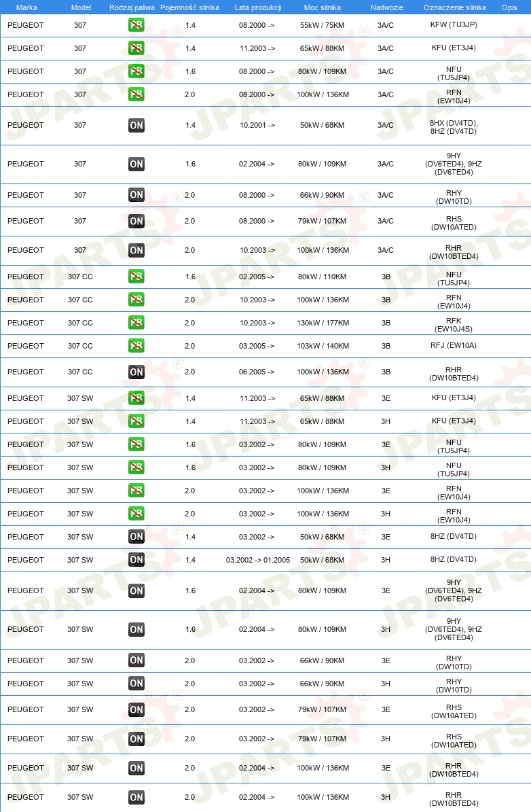Viewport: 531px width, 812px height.
Task: Select the petrol icon in the 3A/C RFN (EW10J4) row
Action: coord(136,94)
